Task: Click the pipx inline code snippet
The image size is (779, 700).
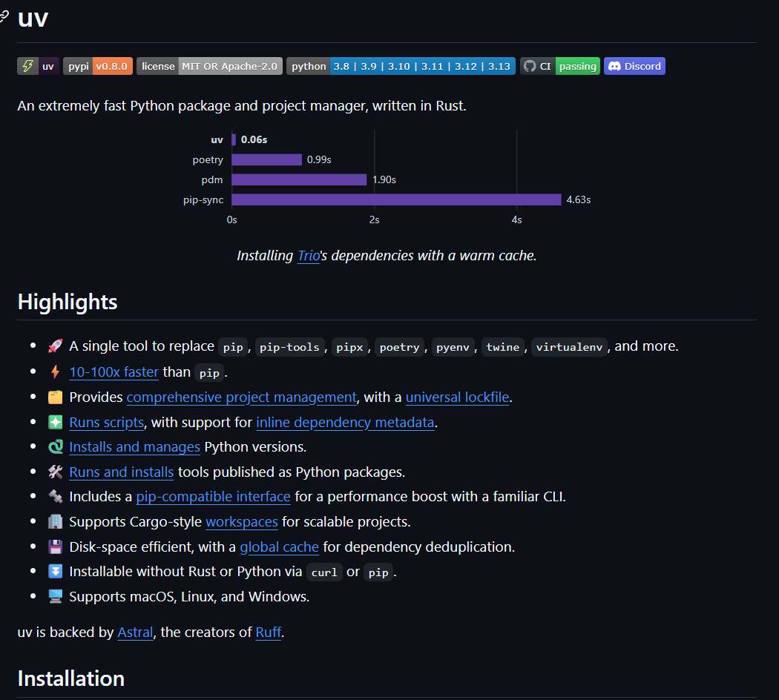Action: 349,347
